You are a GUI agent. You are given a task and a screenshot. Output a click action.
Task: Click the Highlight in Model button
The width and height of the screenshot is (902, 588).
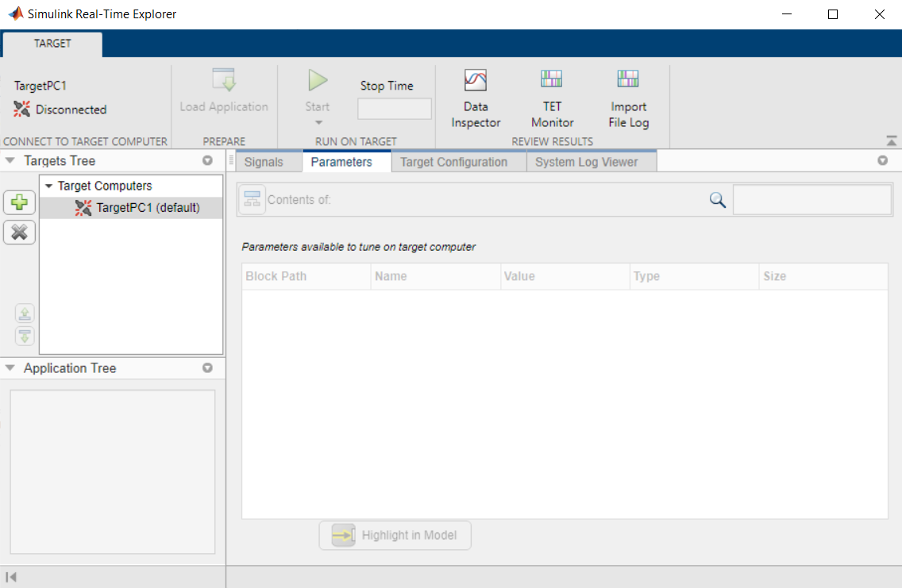pyautogui.click(x=395, y=535)
